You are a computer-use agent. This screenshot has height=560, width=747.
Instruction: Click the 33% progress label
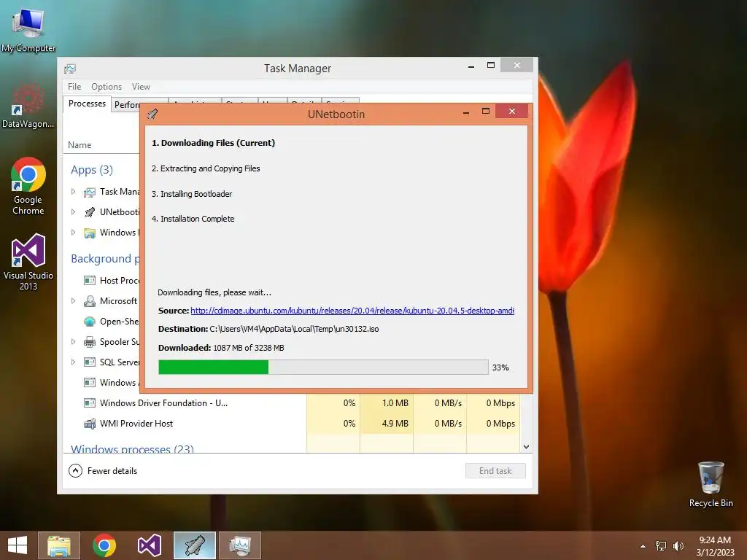(x=500, y=367)
